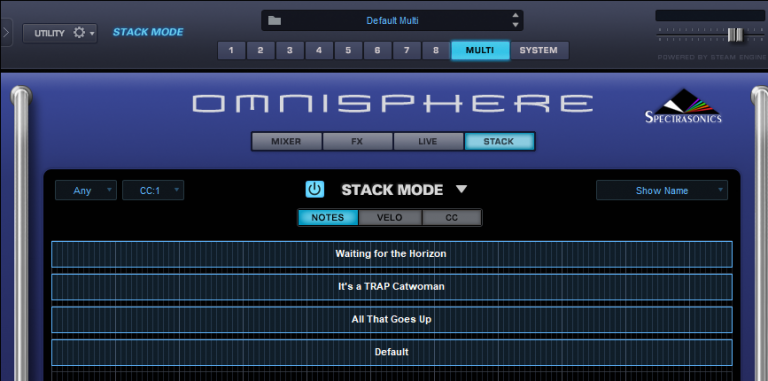Select the Waiting for the Horizon stack lane
The height and width of the screenshot is (381, 768).
(392, 254)
